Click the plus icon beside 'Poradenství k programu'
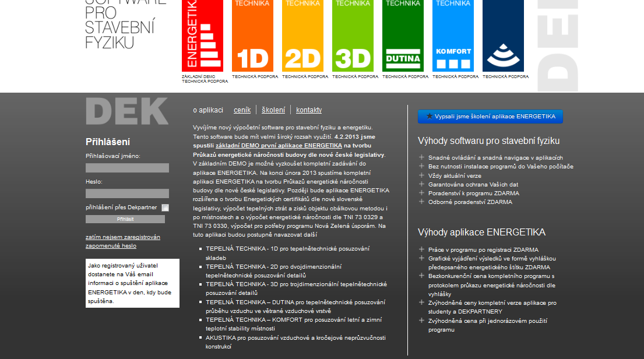644x359 pixels. (421, 193)
